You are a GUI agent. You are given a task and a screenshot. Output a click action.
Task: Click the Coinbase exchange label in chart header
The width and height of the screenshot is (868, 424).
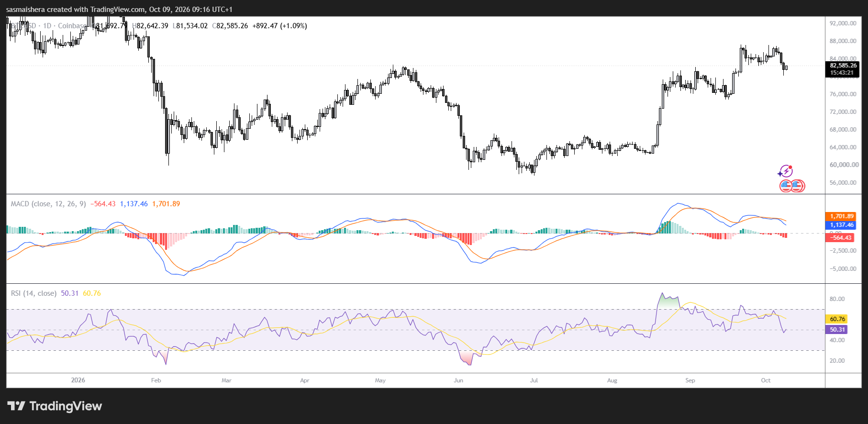(x=72, y=26)
